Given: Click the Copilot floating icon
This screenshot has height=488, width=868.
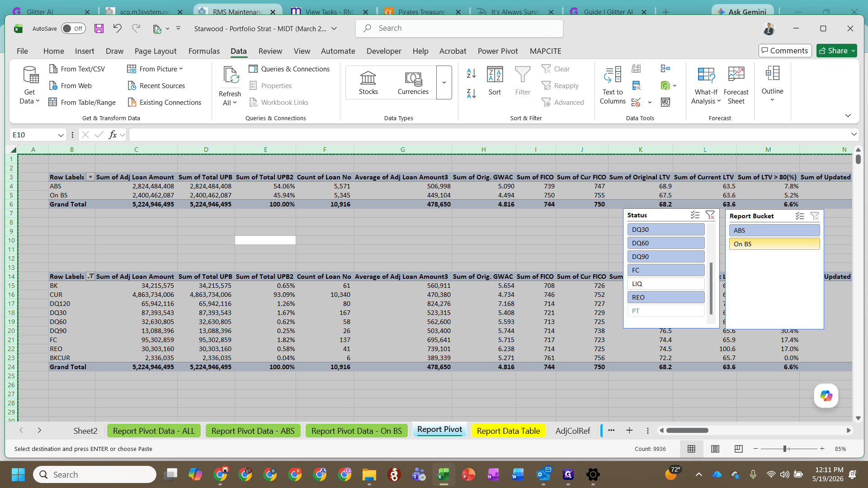Looking at the screenshot, I should pos(826,396).
